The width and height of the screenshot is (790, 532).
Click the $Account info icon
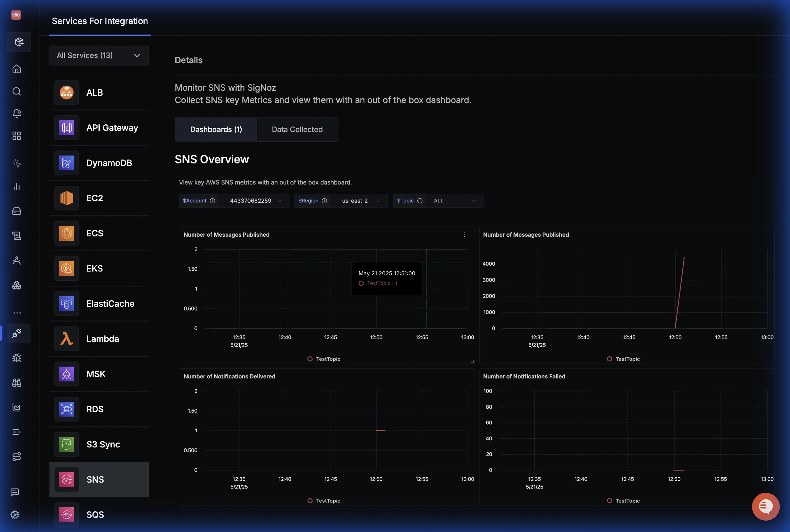(x=212, y=201)
